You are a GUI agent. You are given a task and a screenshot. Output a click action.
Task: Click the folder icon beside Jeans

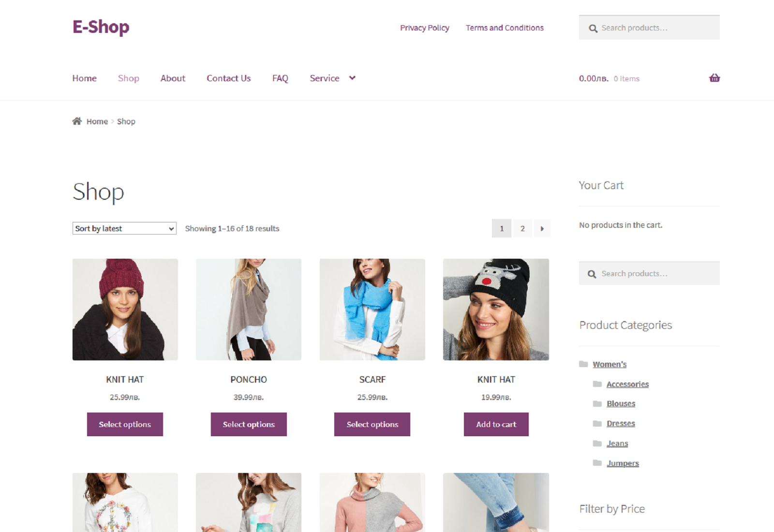[x=597, y=443]
